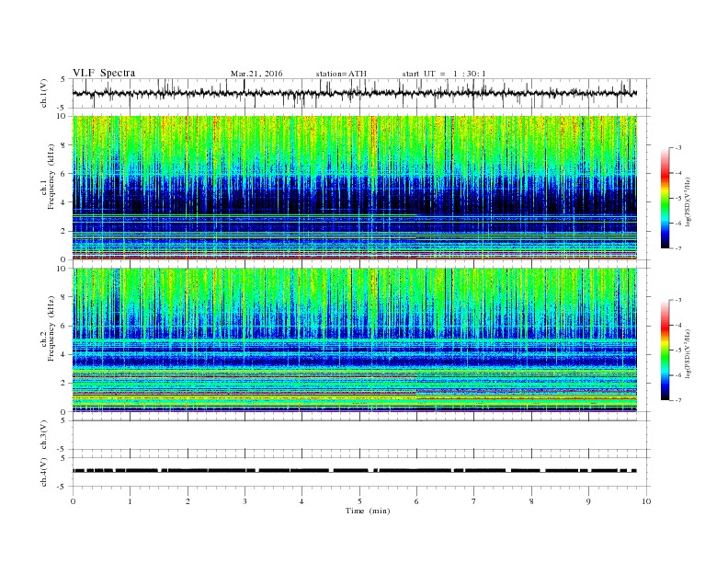Click the time axis tick label "2" at the bottom
The width and height of the screenshot is (728, 563).
click(x=188, y=501)
